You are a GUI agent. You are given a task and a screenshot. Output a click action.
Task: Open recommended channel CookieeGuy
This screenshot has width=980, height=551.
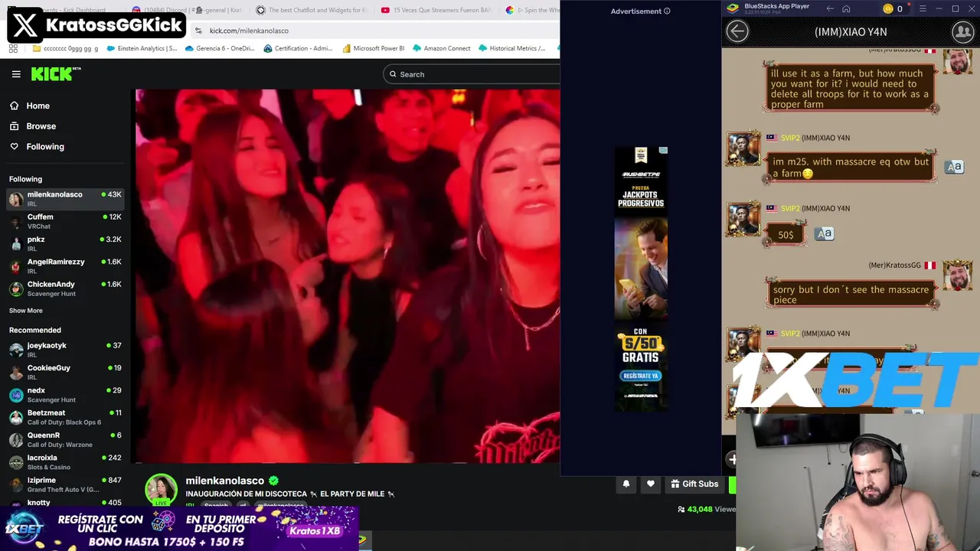65,372
